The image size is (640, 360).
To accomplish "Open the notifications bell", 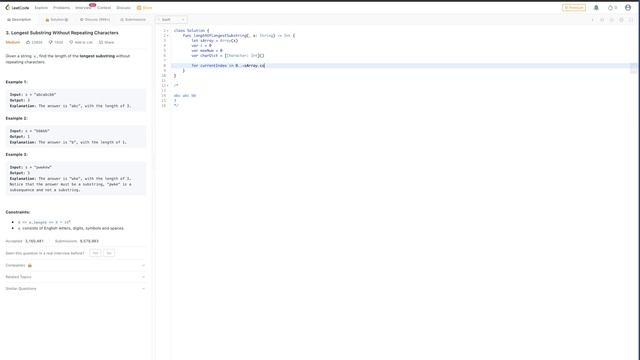I will point(596,8).
